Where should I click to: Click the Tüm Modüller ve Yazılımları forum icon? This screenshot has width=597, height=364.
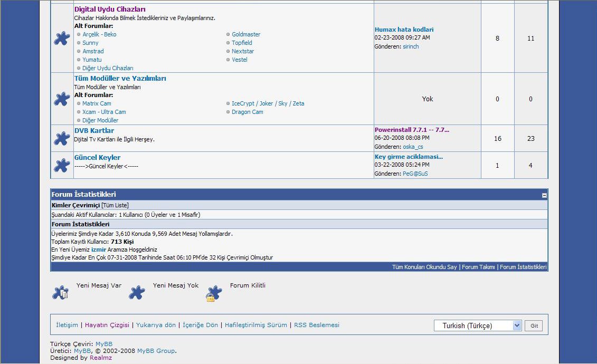tap(62, 99)
